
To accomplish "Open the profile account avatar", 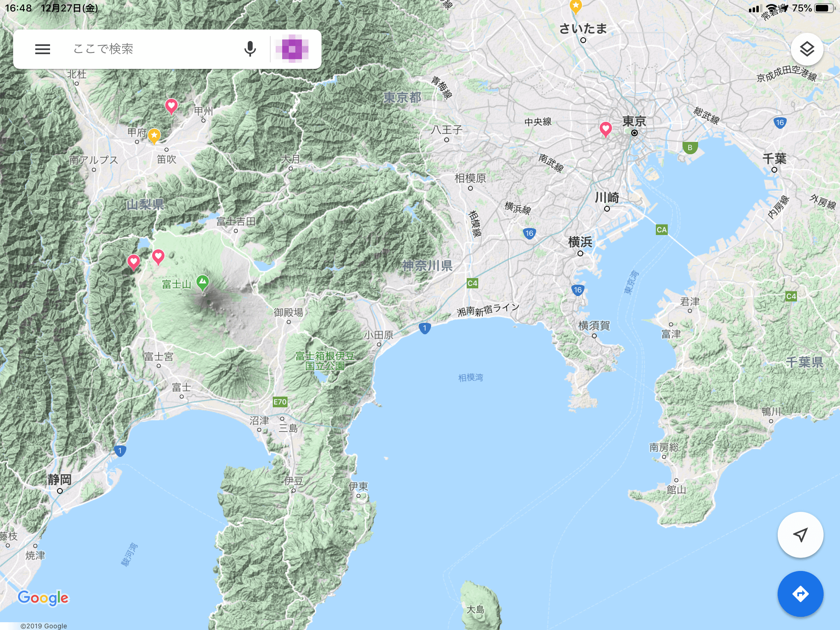I will [292, 49].
